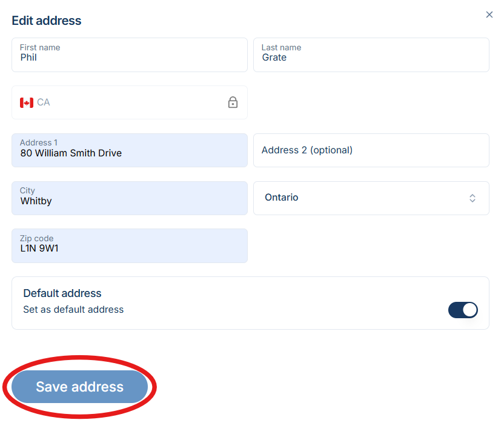The height and width of the screenshot is (437, 504).
Task: Click the Default address section label
Action: (x=62, y=293)
